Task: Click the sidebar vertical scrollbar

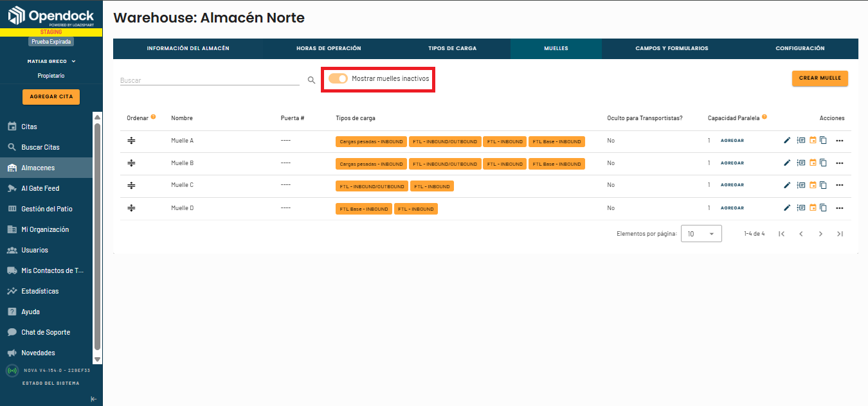Action: pos(98,238)
